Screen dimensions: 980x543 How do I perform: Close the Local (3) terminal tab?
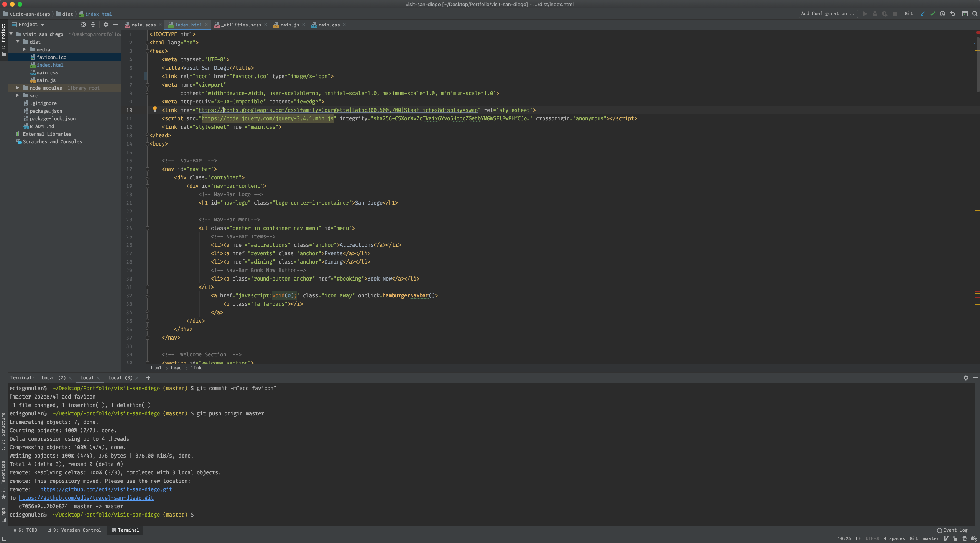coord(137,378)
